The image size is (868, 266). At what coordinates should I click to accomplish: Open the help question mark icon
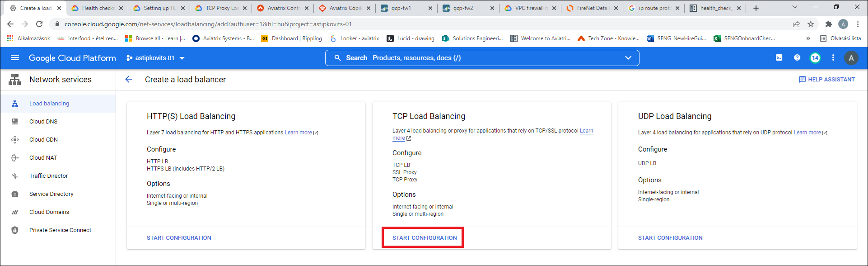pyautogui.click(x=797, y=58)
